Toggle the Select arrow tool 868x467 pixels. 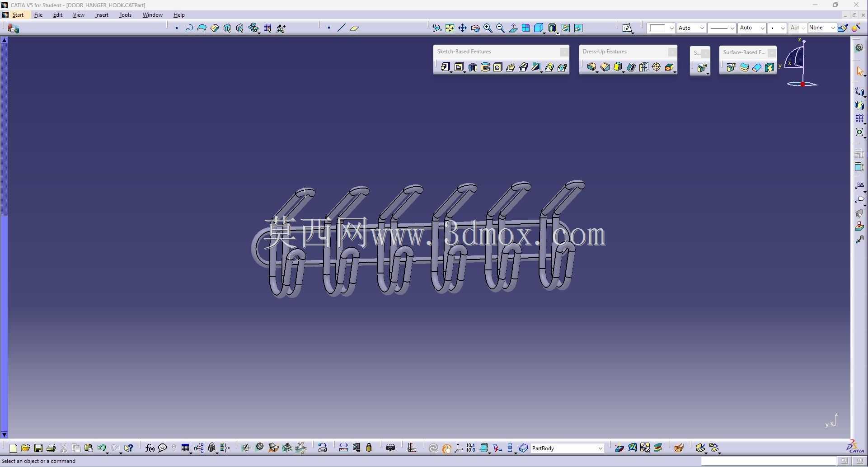tap(859, 71)
